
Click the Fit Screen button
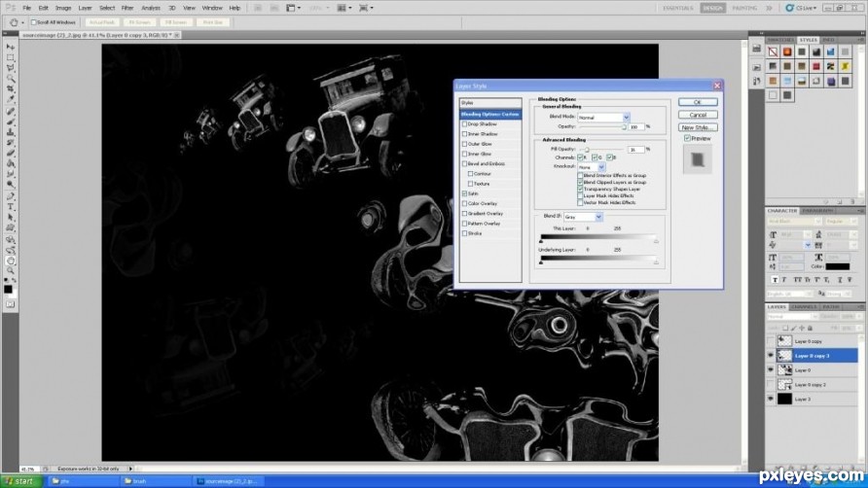(x=139, y=22)
